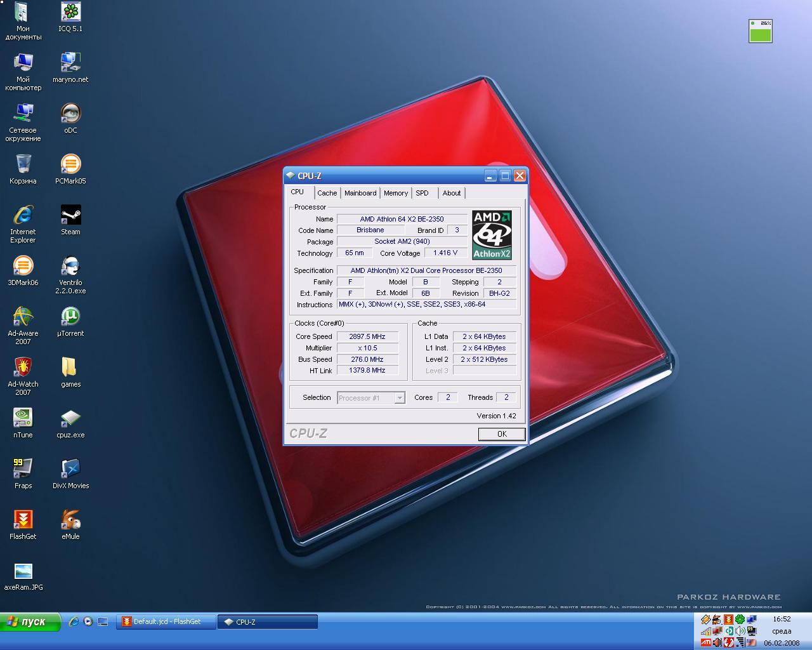Click the ATI icon in system tray

705,642
